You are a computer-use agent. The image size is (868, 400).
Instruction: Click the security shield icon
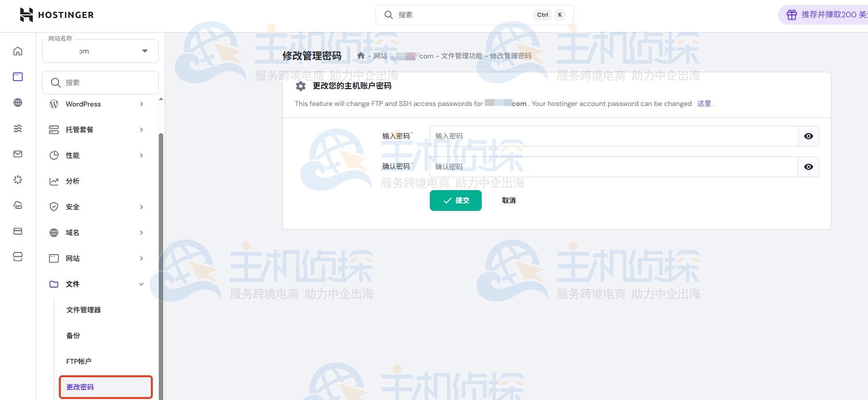(54, 207)
